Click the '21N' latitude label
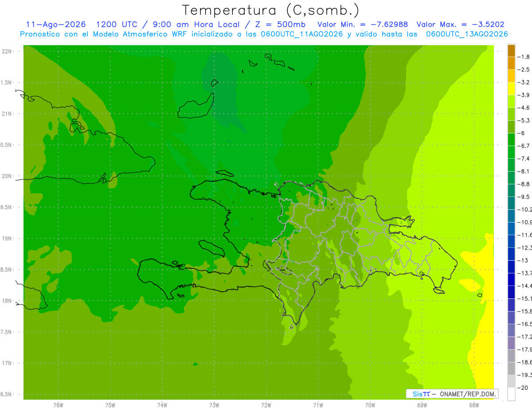 (x=6, y=114)
